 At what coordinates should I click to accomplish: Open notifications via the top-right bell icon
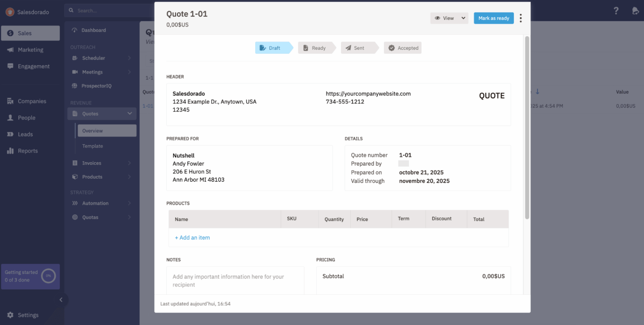tap(635, 11)
